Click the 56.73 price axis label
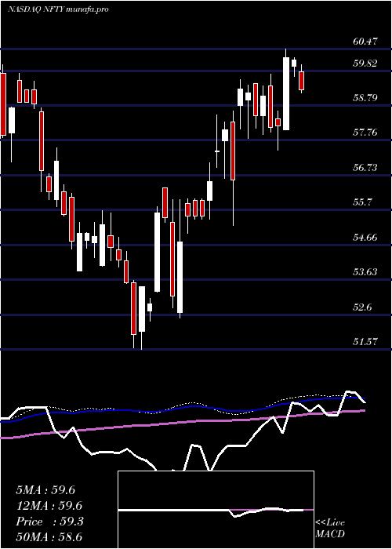Screen dimensions: 392x549 pyautogui.click(x=365, y=167)
